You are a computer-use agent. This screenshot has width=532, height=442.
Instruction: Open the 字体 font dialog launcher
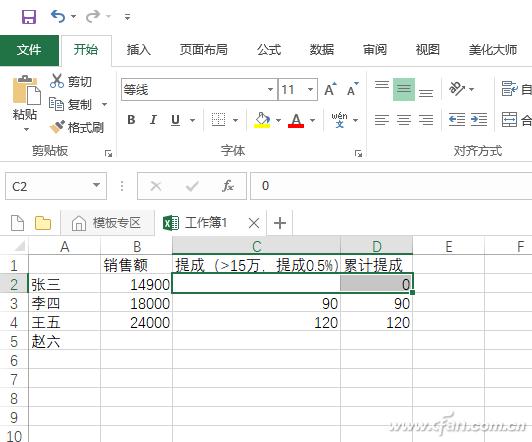point(358,154)
